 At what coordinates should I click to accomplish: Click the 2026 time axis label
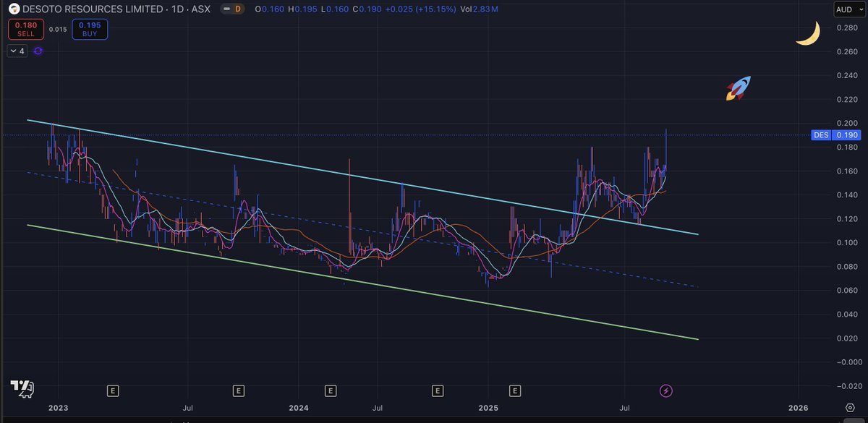click(x=799, y=408)
